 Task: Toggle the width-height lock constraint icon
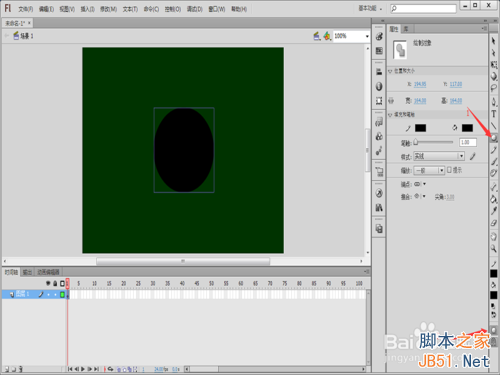click(391, 100)
